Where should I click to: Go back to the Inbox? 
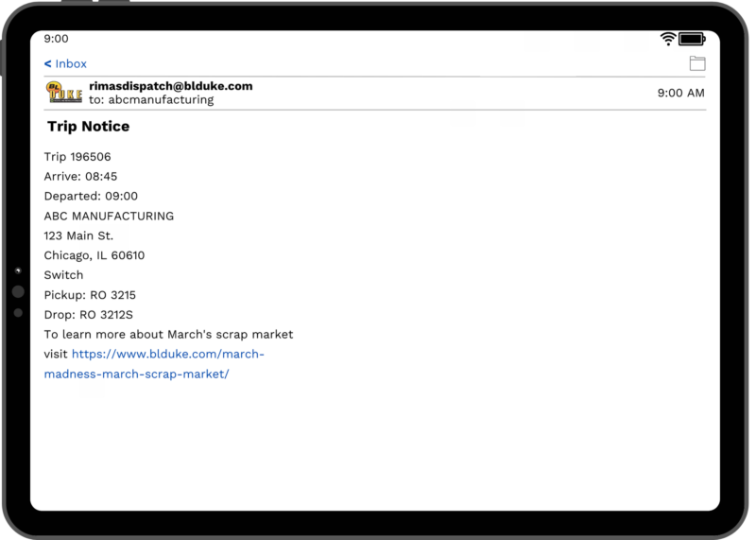(x=65, y=63)
